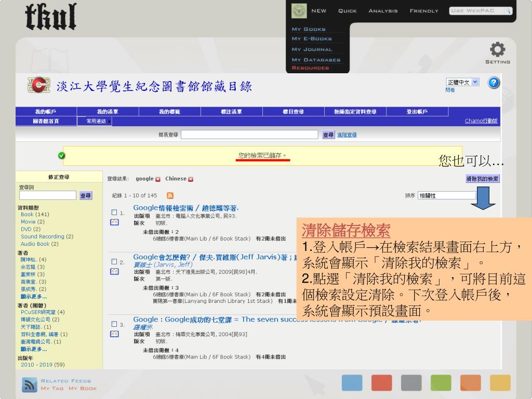Filter by publication year 2010 - 2019
Screen dimensions: 532x399
[x=43, y=365]
